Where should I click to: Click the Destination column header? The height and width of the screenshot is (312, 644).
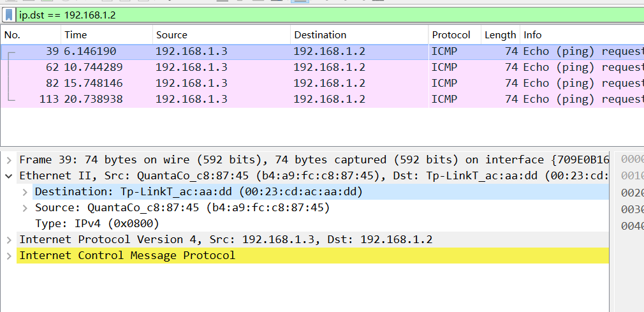(x=320, y=35)
